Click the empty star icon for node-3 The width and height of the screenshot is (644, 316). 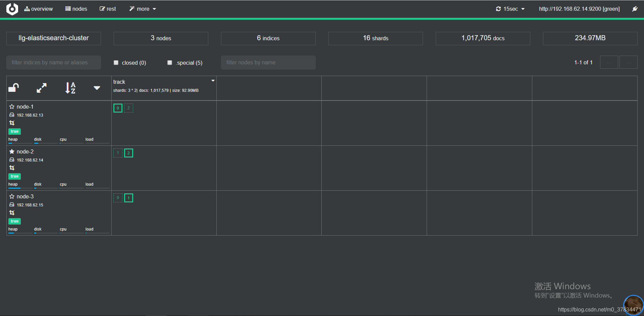tap(12, 196)
